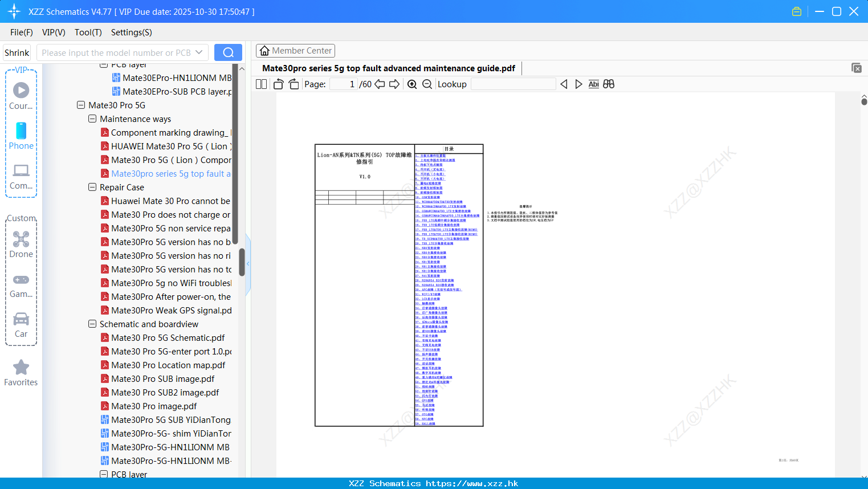Open HUAWEI Mate30 Pro 5G (Lion) file

[166, 146]
